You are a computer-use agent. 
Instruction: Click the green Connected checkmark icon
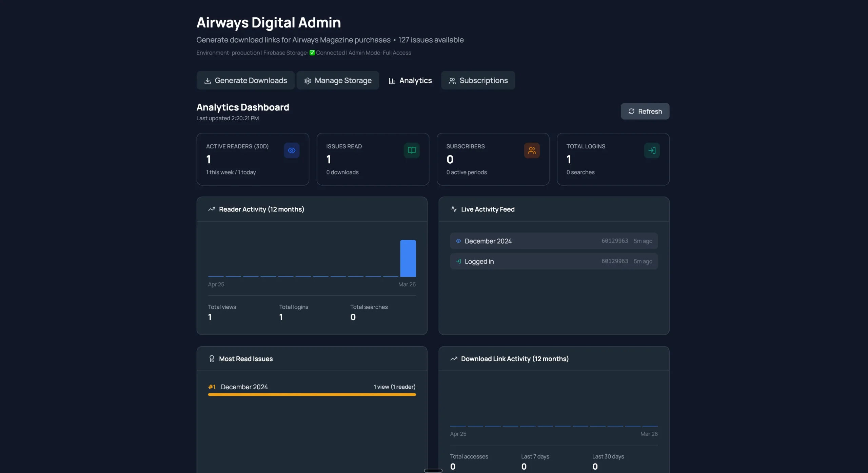tap(312, 53)
